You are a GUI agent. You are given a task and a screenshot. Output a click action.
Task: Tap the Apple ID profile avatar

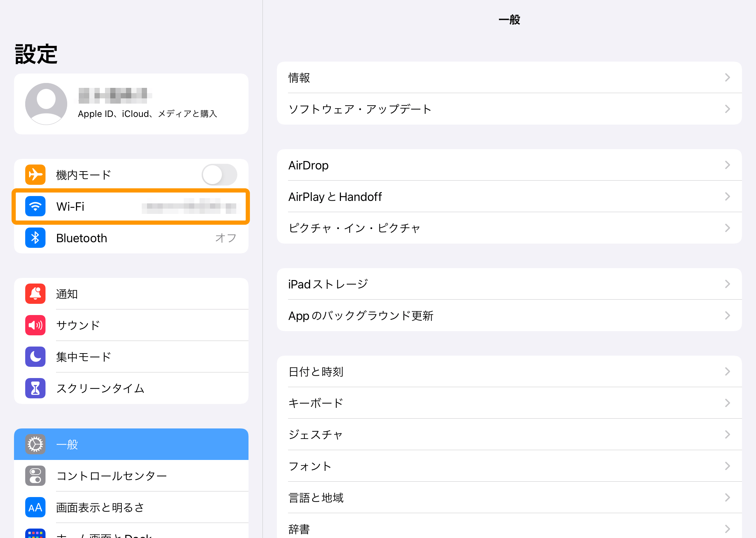(x=46, y=104)
